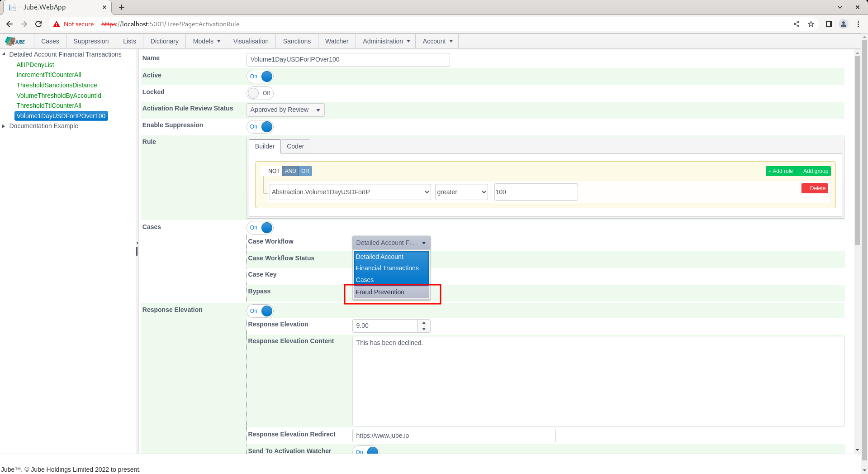This screenshot has height=474, width=868.
Task: Switch to the Builder tab
Action: 265,146
